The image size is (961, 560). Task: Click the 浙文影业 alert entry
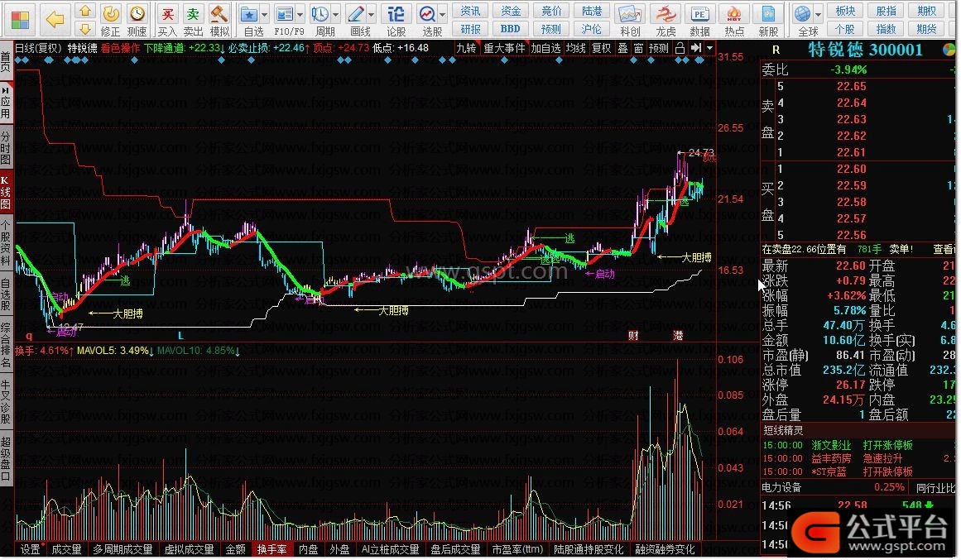(831, 445)
